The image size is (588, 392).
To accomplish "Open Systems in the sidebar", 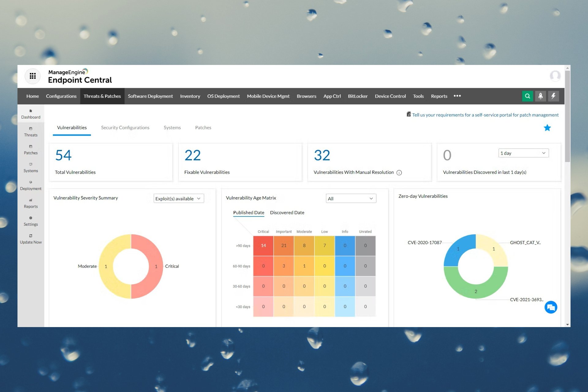I will tap(31, 168).
